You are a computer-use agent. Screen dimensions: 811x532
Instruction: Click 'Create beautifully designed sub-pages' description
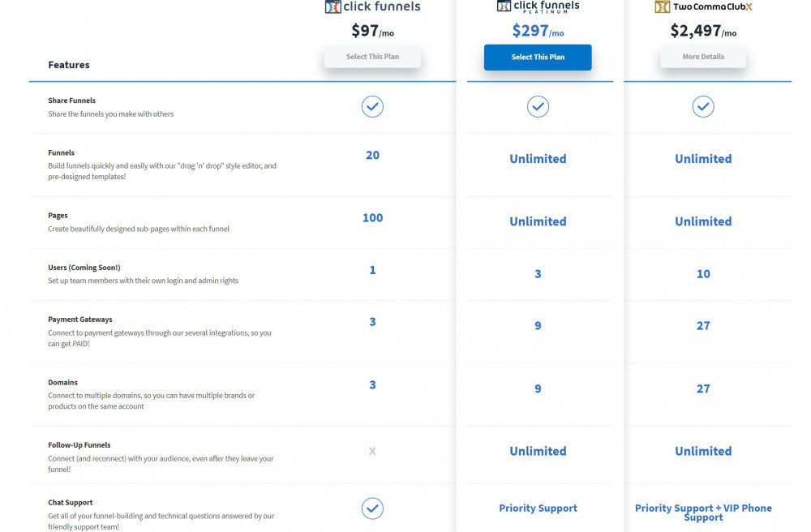coord(139,229)
